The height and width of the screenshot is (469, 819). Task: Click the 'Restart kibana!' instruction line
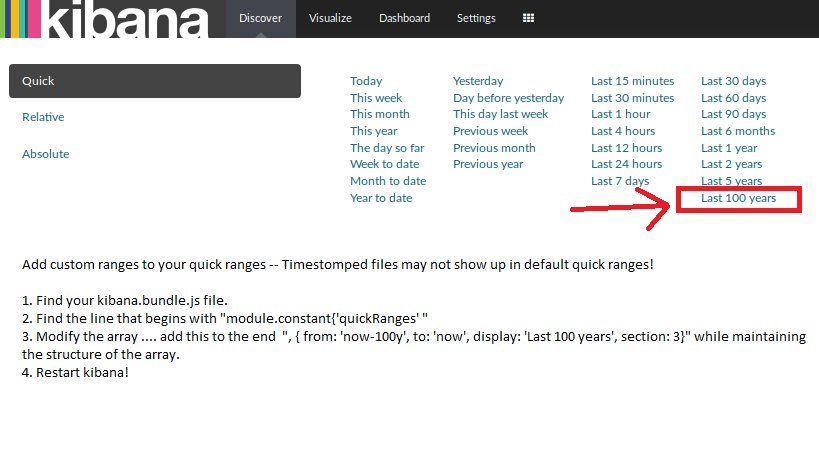(x=75, y=372)
